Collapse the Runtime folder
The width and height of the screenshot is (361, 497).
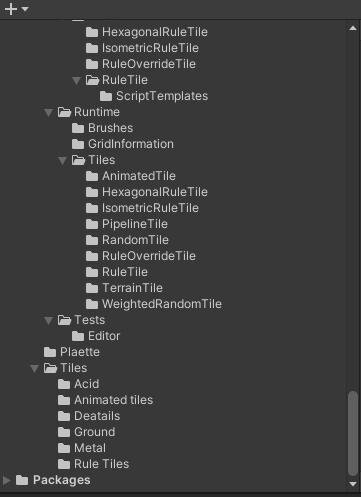pyautogui.click(x=48, y=112)
